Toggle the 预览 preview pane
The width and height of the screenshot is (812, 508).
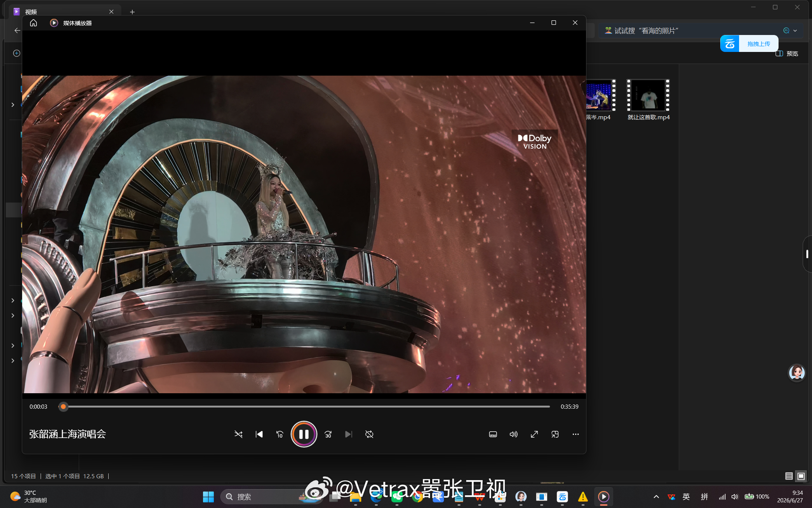pyautogui.click(x=787, y=53)
